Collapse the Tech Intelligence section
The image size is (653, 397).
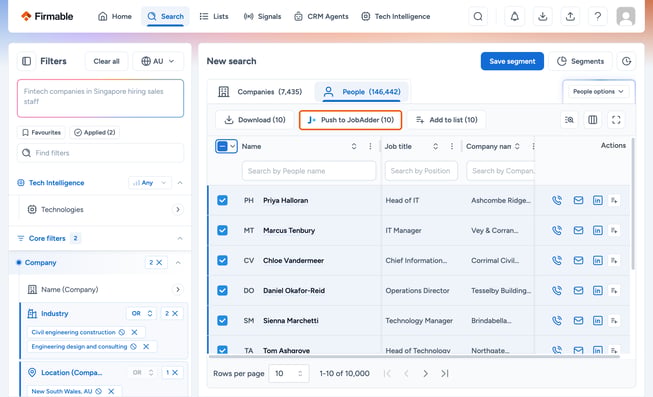(180, 183)
